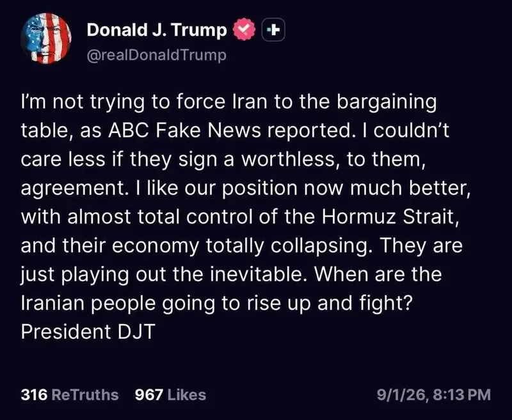Click the words ABC Fake News

185,130
